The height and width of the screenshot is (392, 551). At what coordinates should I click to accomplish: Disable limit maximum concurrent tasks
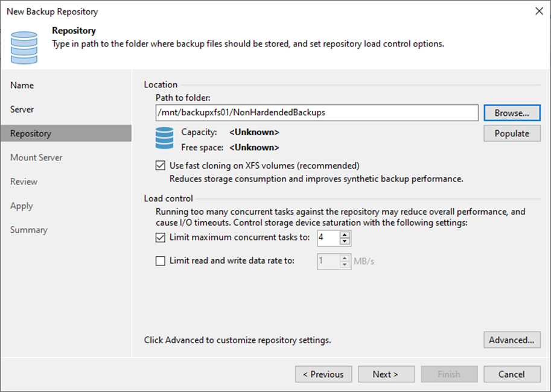[x=161, y=237]
